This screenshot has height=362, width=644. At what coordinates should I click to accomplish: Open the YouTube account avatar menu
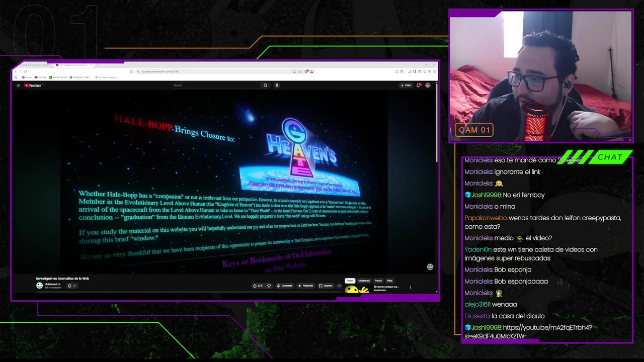tap(428, 85)
